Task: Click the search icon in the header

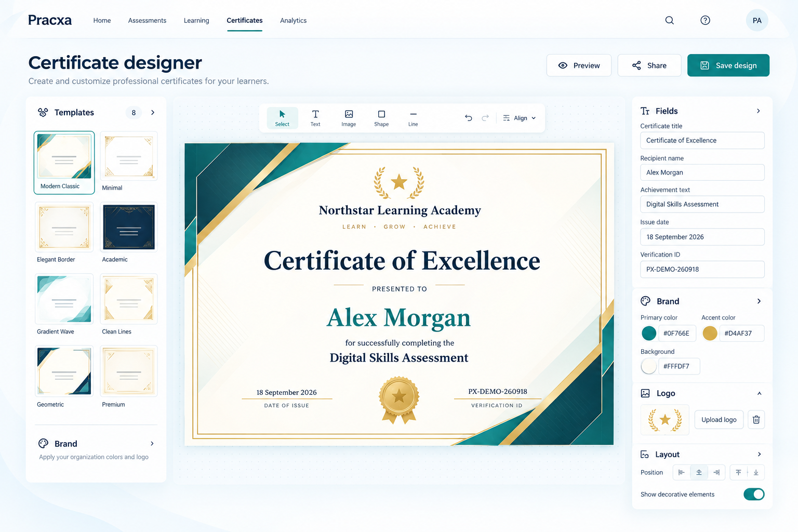Action: (670, 20)
